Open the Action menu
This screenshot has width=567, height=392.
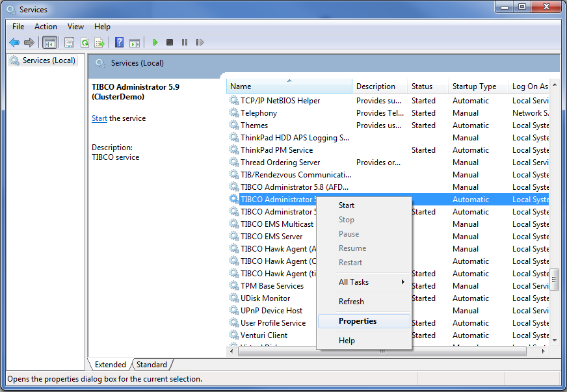point(46,27)
